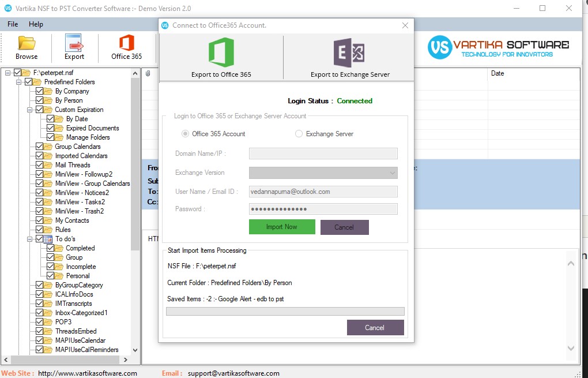
Task: Click the Predefined Folders folder icon
Action: 37,82
